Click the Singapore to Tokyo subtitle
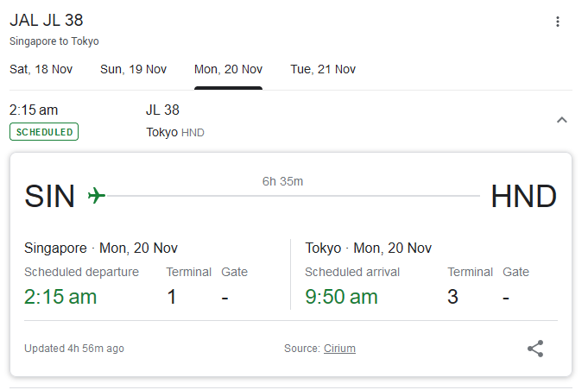The image size is (588, 390). (54, 41)
